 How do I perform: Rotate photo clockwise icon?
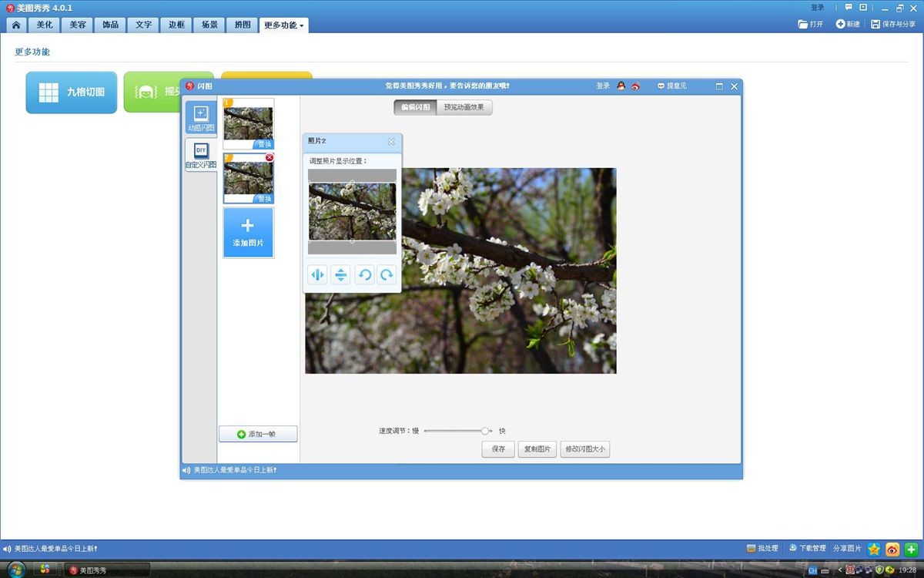click(x=387, y=274)
